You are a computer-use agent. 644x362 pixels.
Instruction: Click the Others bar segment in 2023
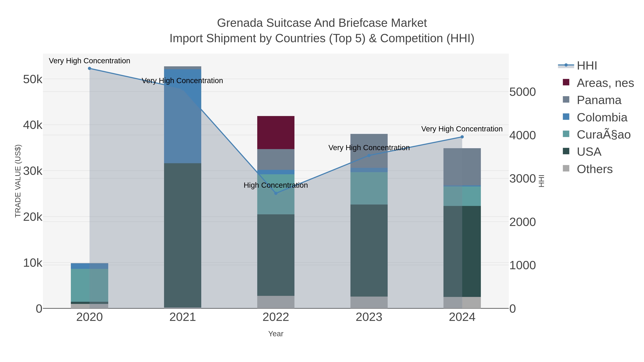369,302
